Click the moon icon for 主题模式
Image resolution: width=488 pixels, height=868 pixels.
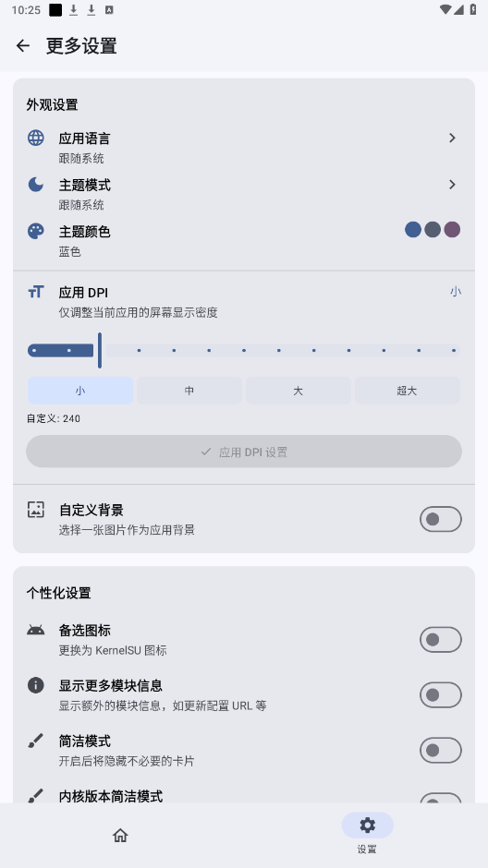point(35,185)
